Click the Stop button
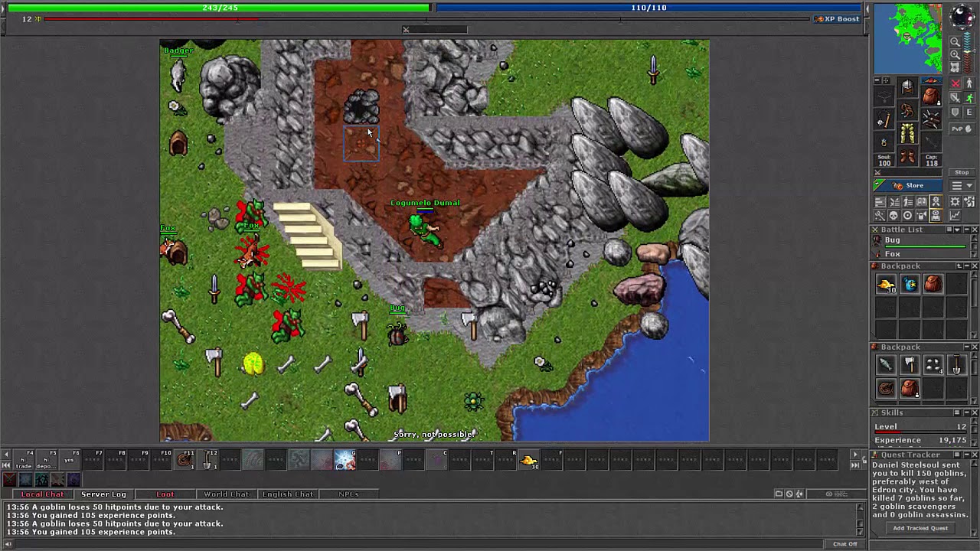This screenshot has height=551, width=980. pos(962,172)
